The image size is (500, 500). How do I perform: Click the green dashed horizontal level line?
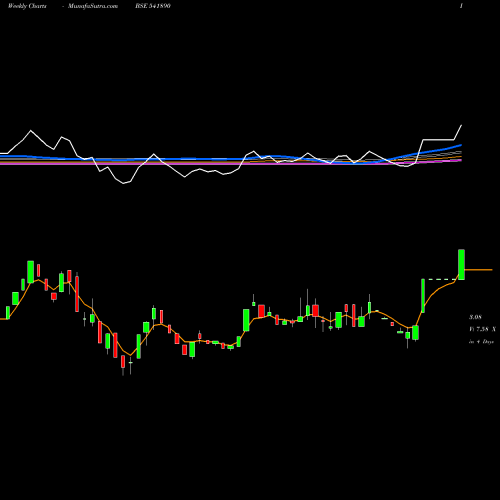pyautogui.click(x=442, y=279)
